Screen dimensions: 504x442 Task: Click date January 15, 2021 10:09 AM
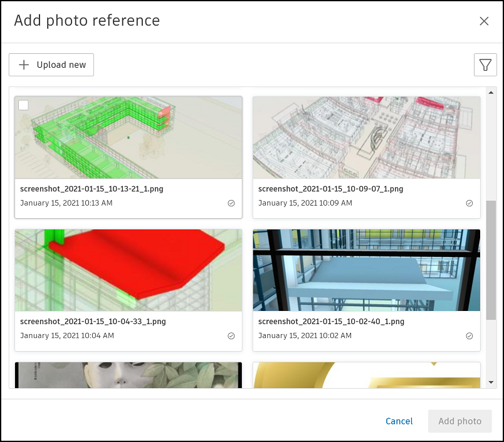305,203
